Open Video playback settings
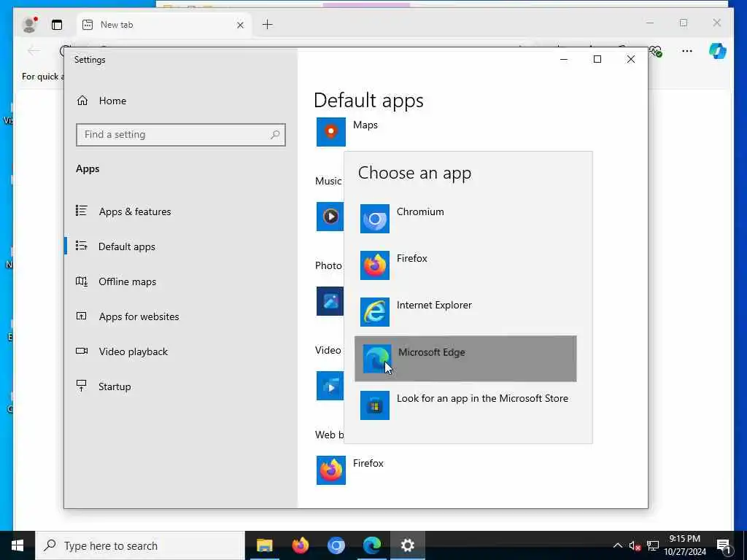Viewport: 747px width, 560px height. (181, 351)
